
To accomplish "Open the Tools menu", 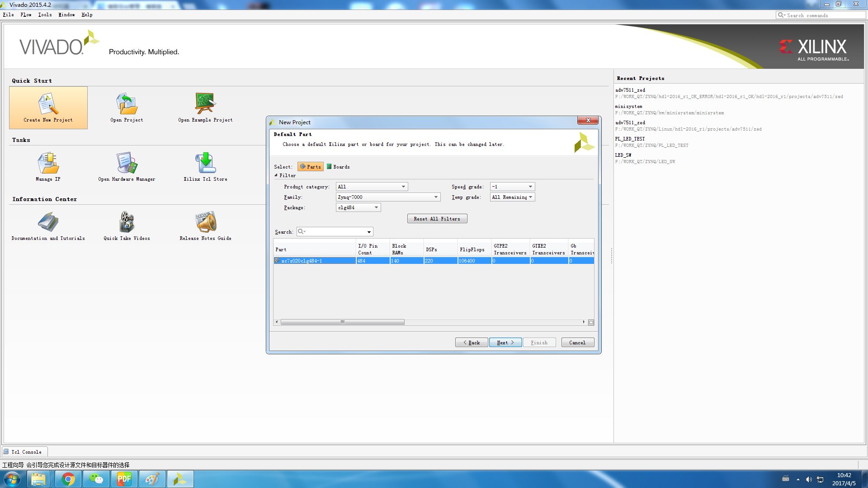I will point(45,15).
